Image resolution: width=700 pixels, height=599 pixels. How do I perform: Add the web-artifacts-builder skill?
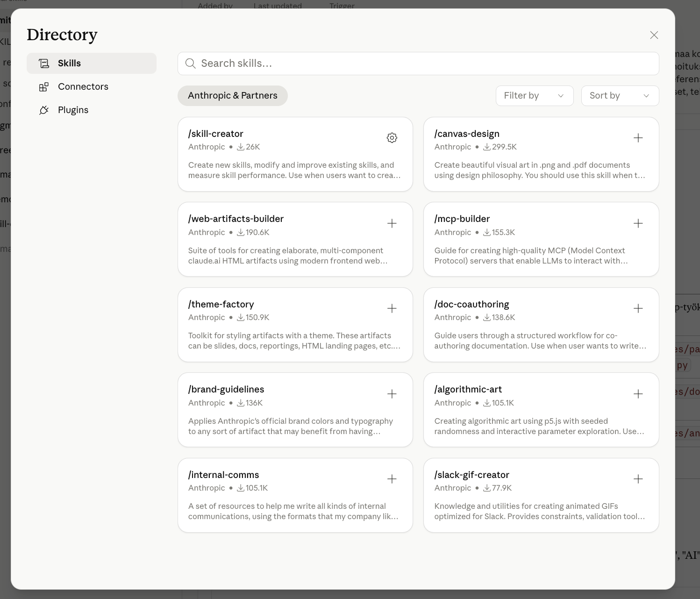[392, 223]
